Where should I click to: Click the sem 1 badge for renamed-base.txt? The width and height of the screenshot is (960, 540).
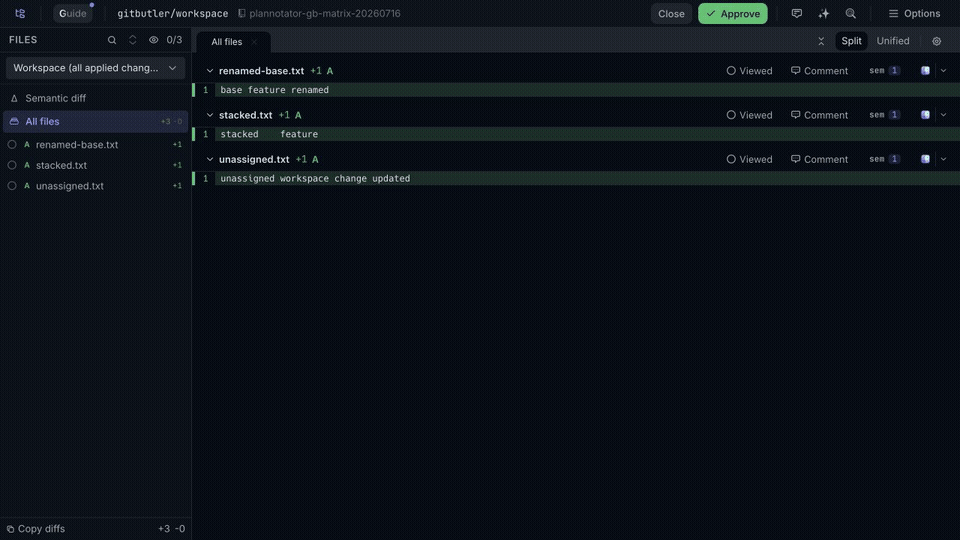coord(884,70)
